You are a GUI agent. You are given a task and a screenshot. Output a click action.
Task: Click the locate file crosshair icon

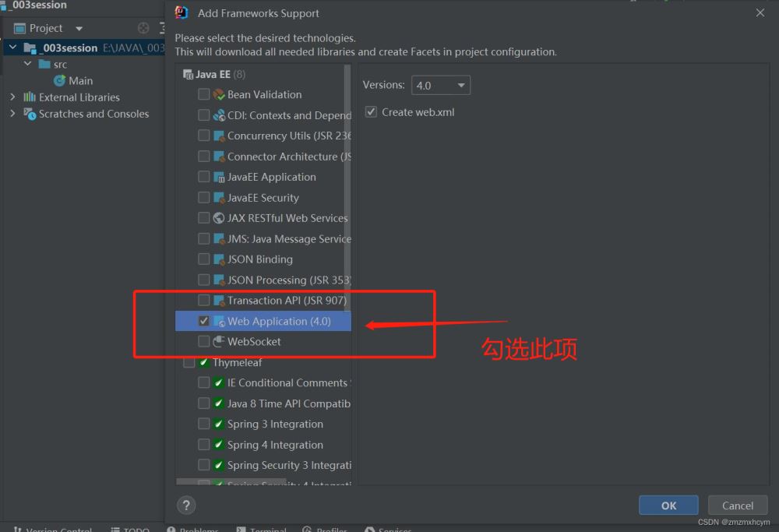(x=143, y=28)
